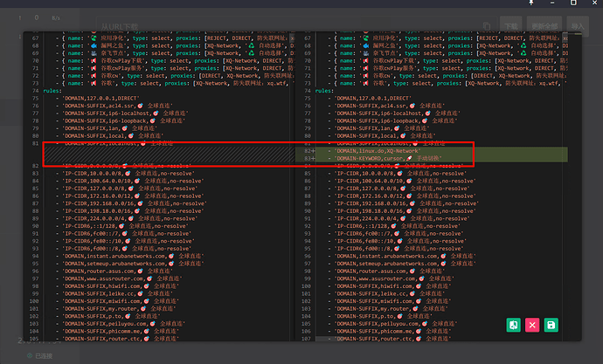Screen dimensions: 603x364
Task: Click 'IP-CIDR,224.0.0.0/4' line in left pane
Action: pos(131,218)
